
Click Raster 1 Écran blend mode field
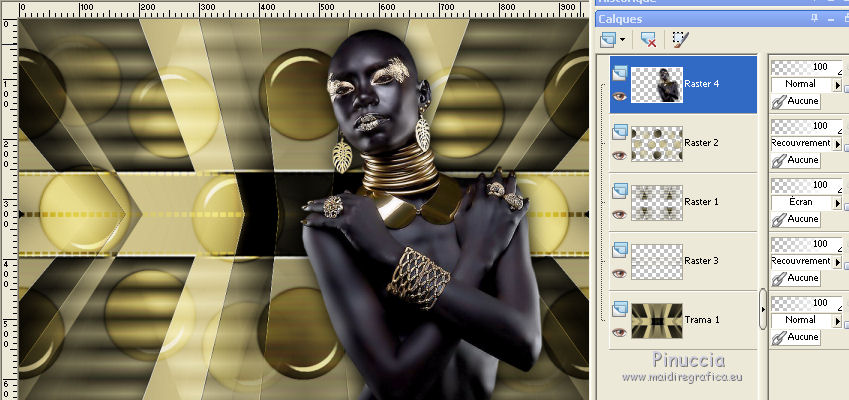[x=801, y=202]
